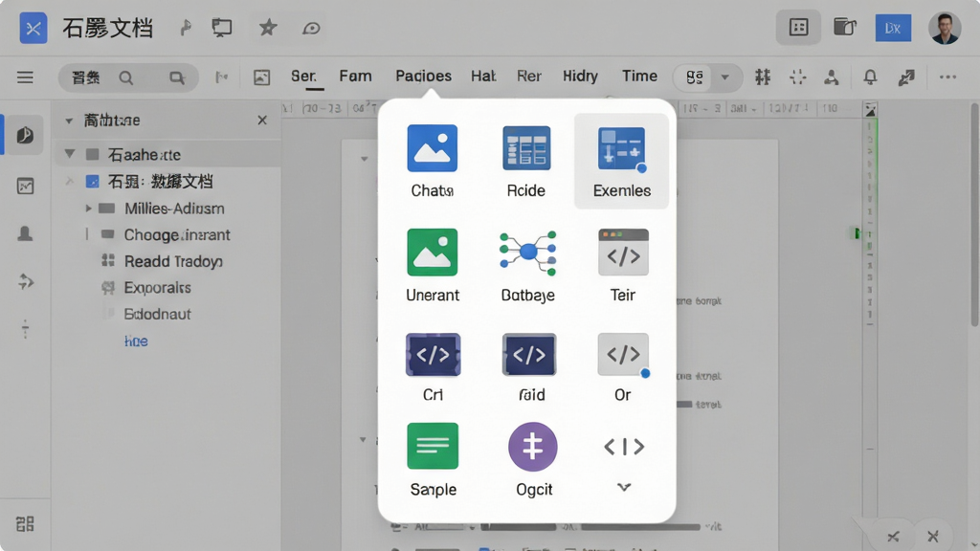980x551 pixels.
Task: Click the search magnifier in search box
Action: [126, 77]
